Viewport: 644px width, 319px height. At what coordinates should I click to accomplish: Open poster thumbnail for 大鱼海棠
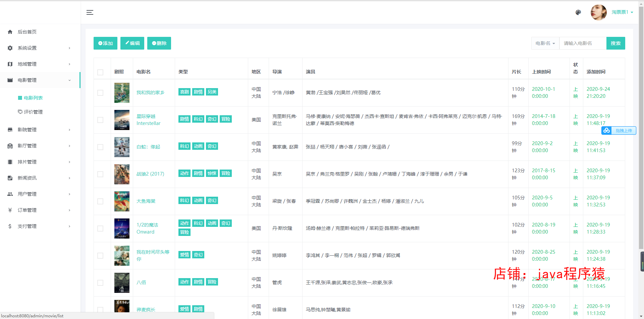click(122, 201)
